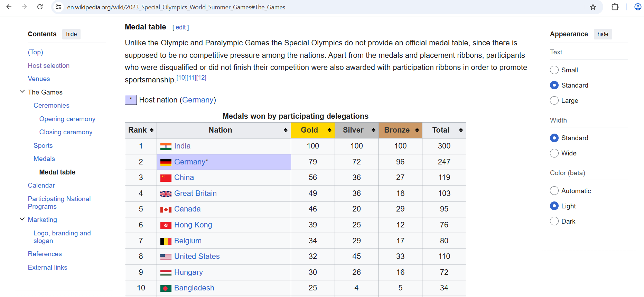Open the India article link

coord(183,146)
